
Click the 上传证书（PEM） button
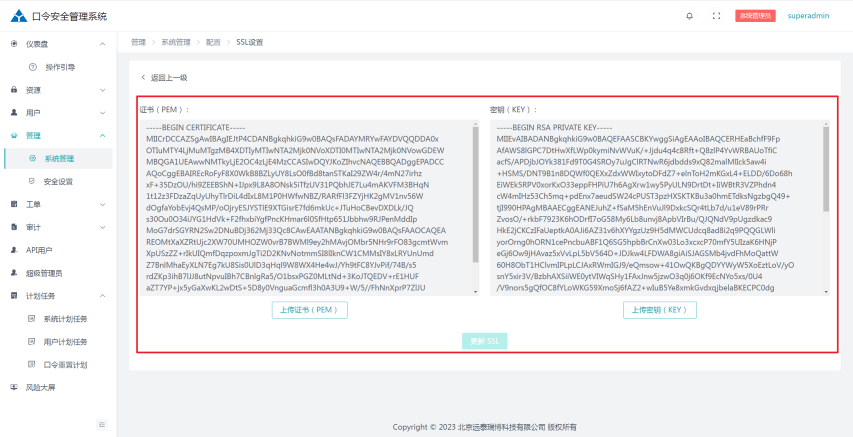(310, 310)
